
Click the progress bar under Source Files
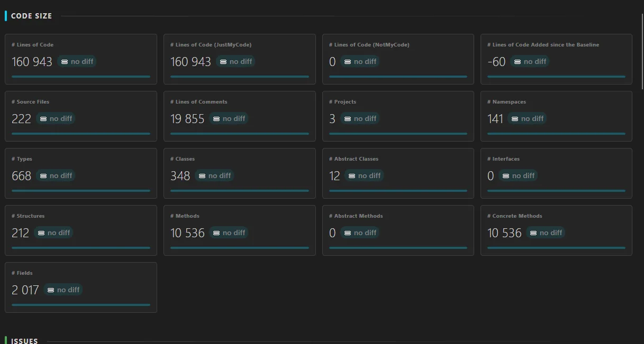(x=81, y=134)
